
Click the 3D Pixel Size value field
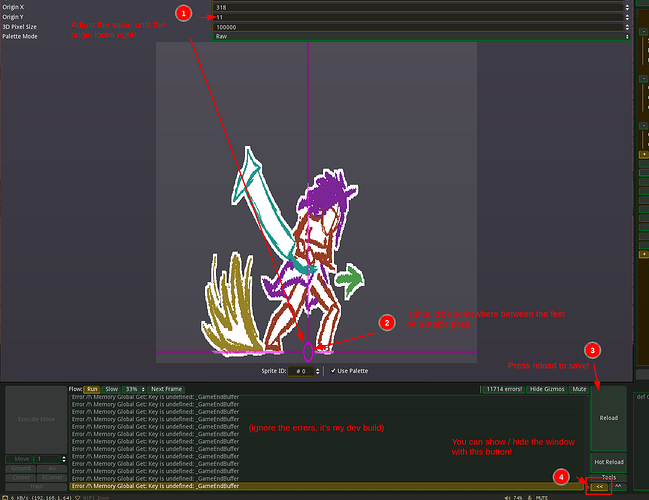418,27
